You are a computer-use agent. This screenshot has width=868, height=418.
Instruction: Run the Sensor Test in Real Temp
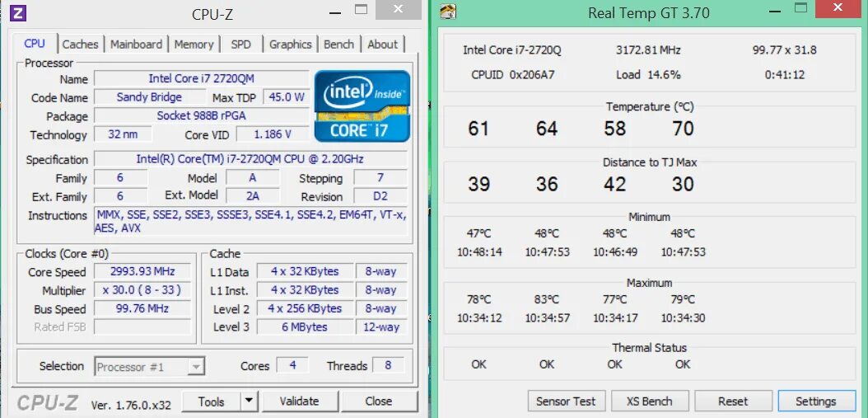(566, 401)
